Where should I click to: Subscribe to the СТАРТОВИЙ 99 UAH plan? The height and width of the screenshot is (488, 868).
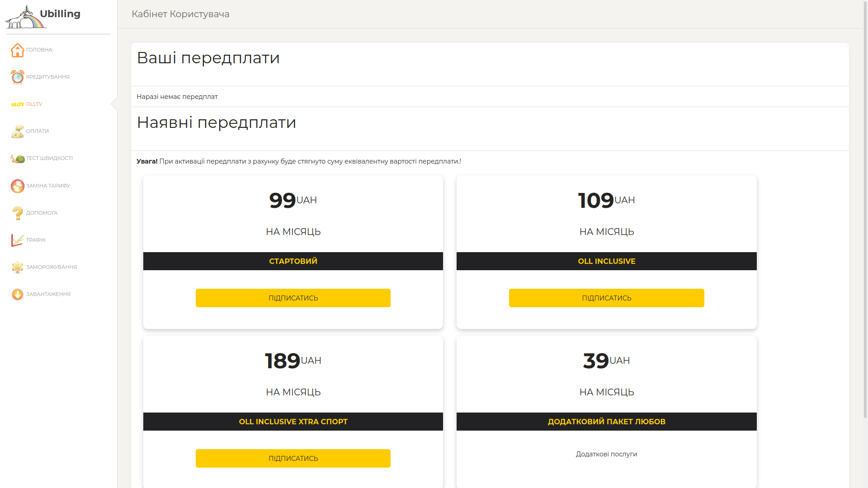point(293,298)
